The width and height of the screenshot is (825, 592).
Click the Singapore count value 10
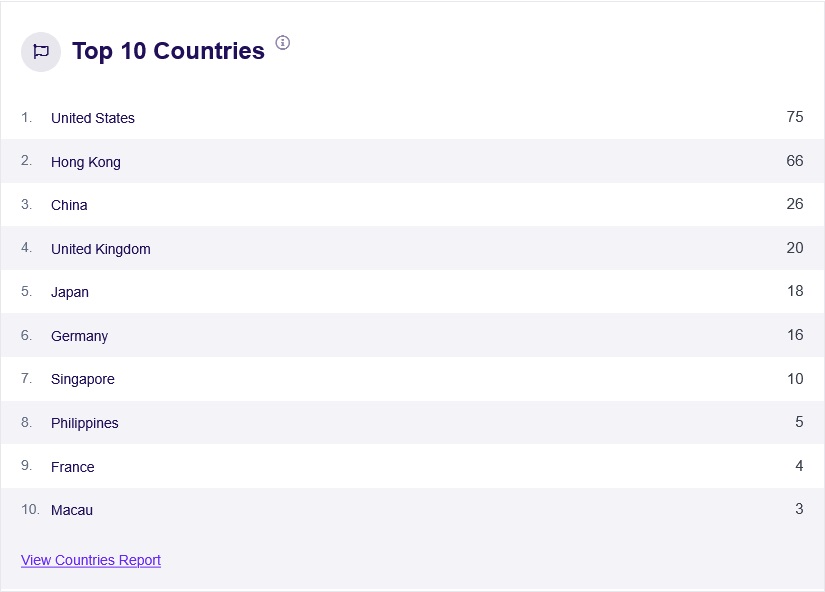click(795, 378)
